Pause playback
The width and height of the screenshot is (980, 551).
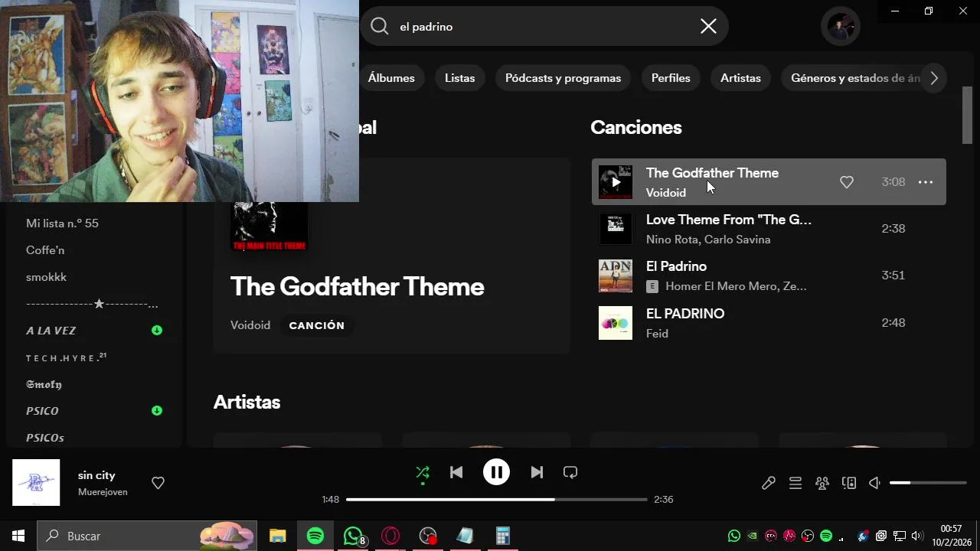(x=496, y=472)
